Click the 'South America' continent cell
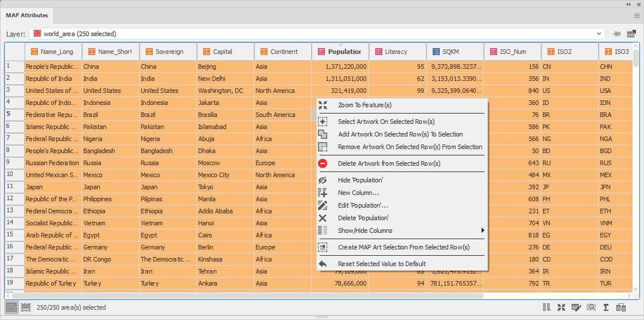This screenshot has width=644, height=320. point(283,115)
